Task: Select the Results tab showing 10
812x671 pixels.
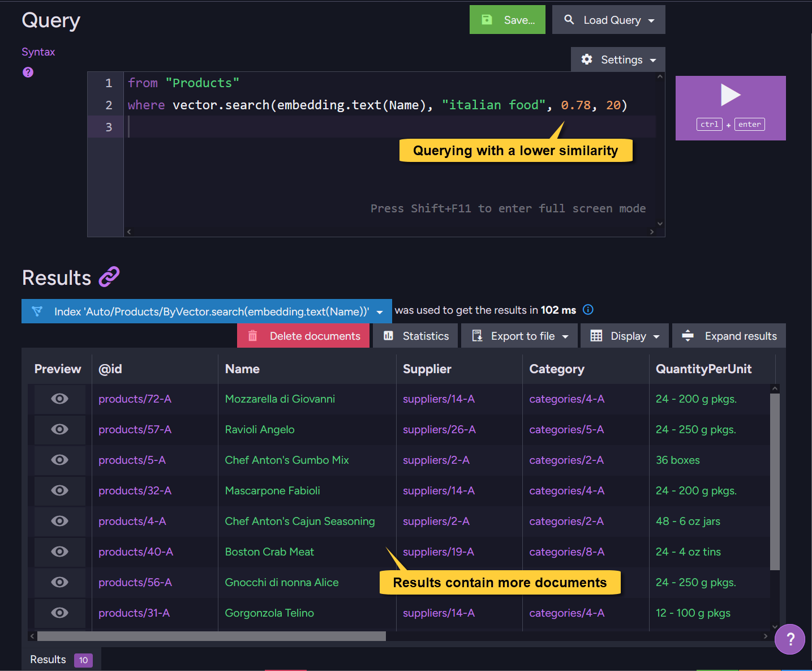Action: [61, 659]
